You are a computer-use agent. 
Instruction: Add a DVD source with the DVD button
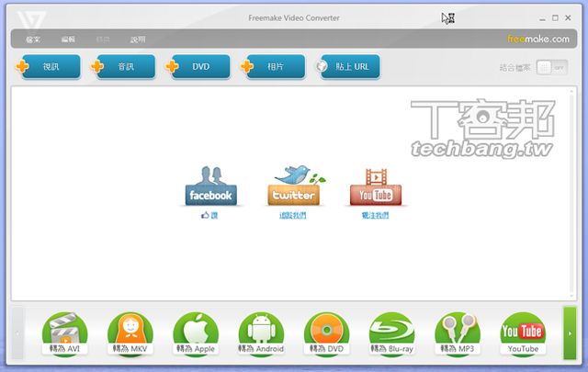pyautogui.click(x=198, y=67)
